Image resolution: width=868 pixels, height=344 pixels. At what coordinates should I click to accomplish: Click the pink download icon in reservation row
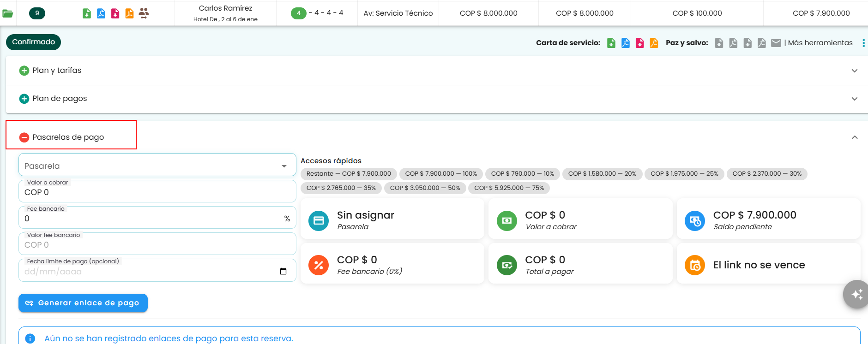[x=115, y=13]
